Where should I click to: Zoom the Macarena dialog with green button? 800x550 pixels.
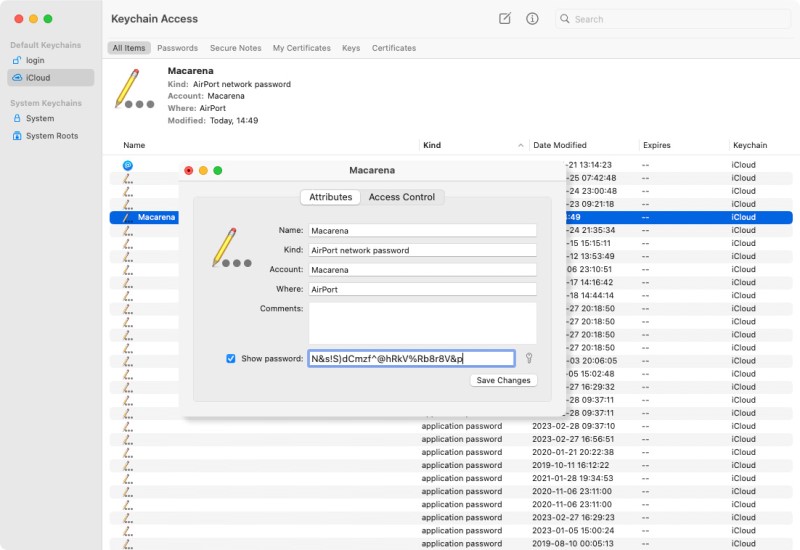click(218, 170)
